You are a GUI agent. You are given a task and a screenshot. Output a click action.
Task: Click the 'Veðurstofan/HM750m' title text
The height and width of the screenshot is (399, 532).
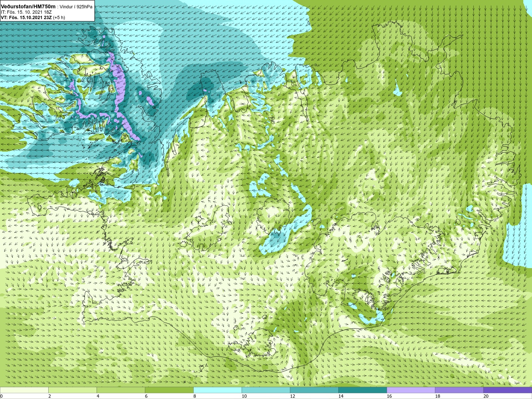point(28,6)
